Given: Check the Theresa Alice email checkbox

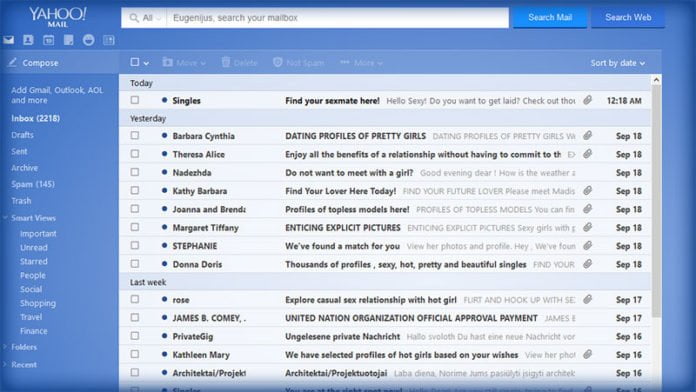Looking at the screenshot, I should click(x=134, y=154).
